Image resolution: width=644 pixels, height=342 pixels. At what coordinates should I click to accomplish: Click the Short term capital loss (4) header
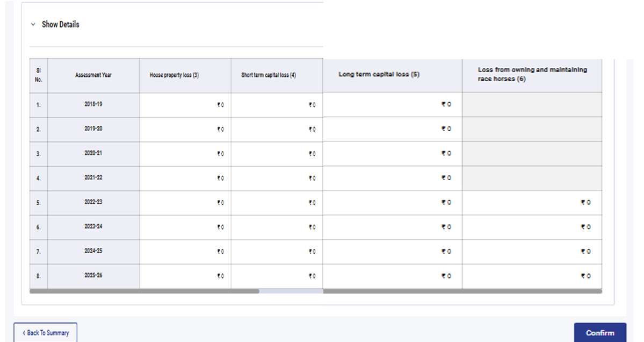(x=277, y=75)
